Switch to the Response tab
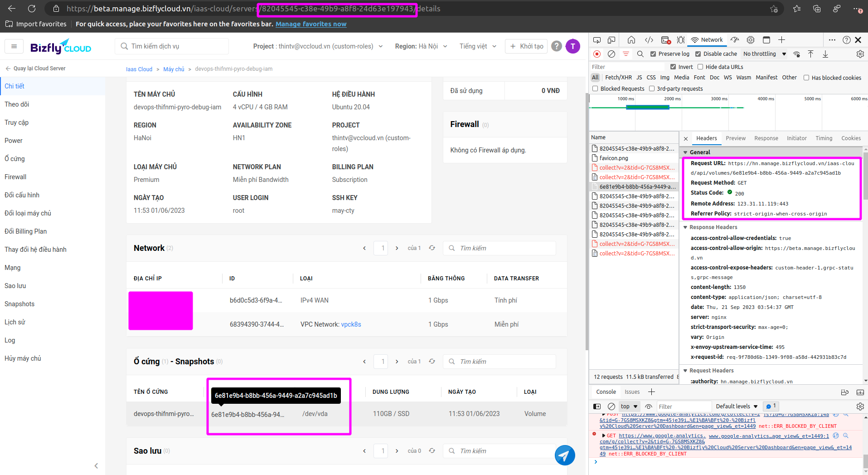The height and width of the screenshot is (475, 868). [x=766, y=138]
